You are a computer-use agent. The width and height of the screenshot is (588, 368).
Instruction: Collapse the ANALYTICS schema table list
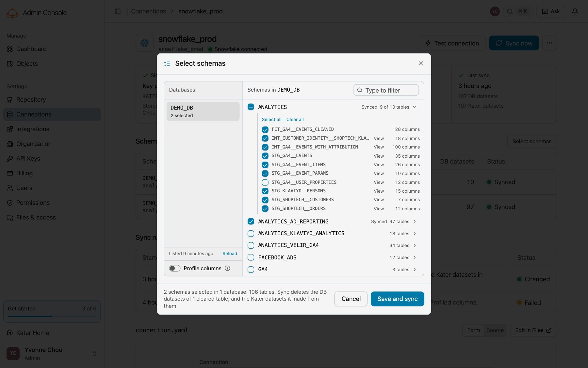pos(415,107)
